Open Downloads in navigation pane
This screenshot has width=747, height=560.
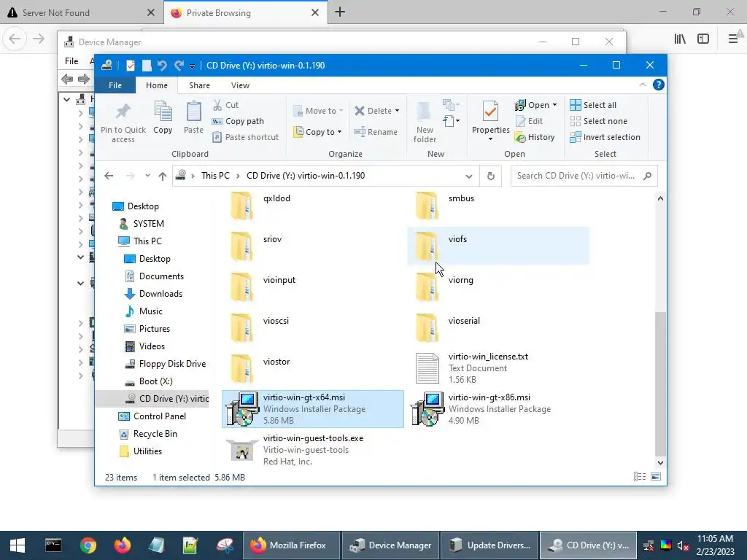point(160,294)
